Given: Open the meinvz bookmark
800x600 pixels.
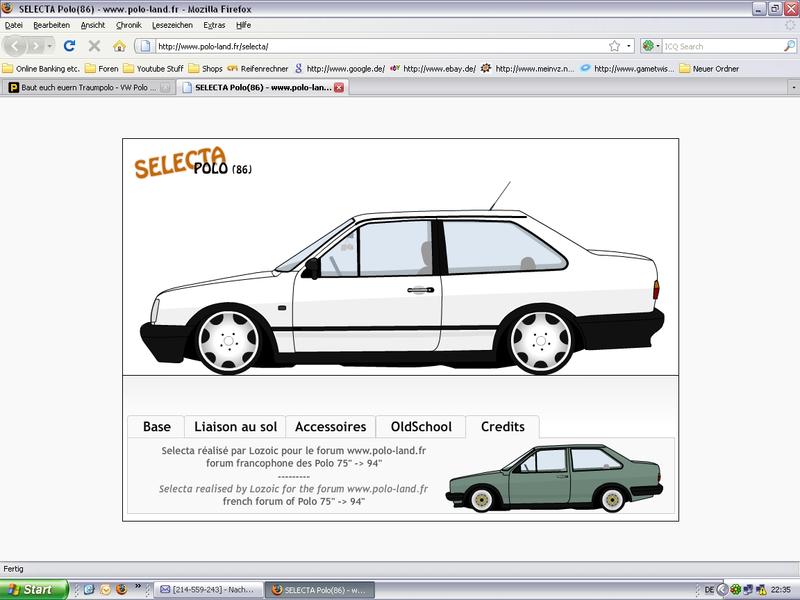Looking at the screenshot, I should pos(528,68).
